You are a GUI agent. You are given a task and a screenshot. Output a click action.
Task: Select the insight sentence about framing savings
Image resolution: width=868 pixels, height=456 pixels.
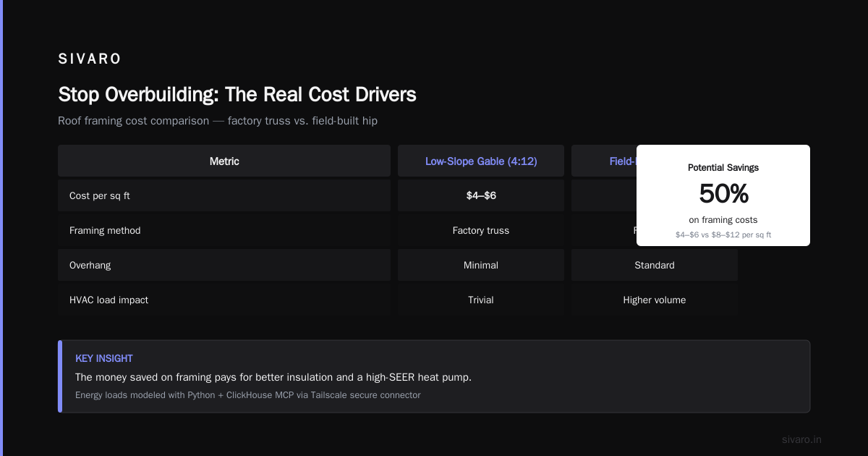pyautogui.click(x=273, y=377)
